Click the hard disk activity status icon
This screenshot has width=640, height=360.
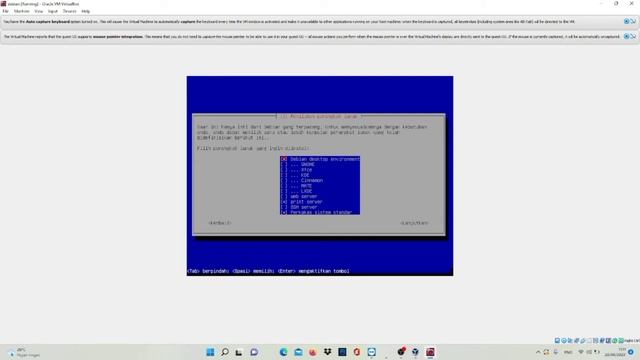[557, 340]
